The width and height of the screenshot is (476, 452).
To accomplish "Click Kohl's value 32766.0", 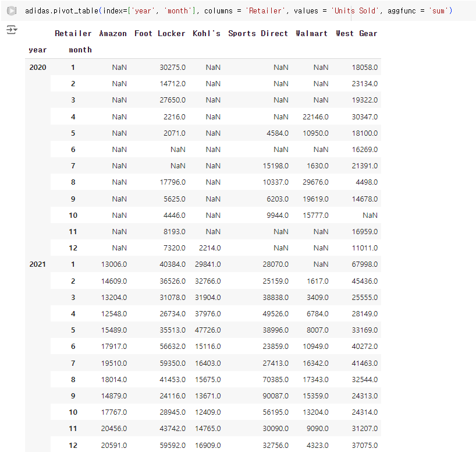I will point(208,281).
